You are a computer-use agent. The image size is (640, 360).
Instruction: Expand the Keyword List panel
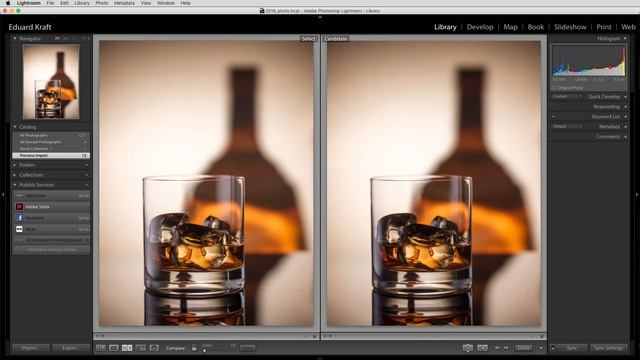[626, 117]
